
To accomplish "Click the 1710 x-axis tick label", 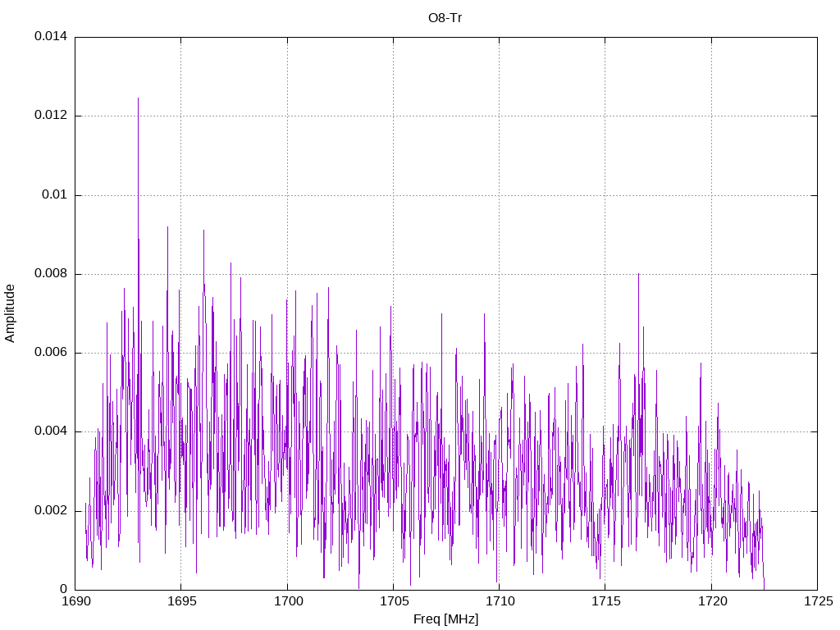I will tap(500, 601).
